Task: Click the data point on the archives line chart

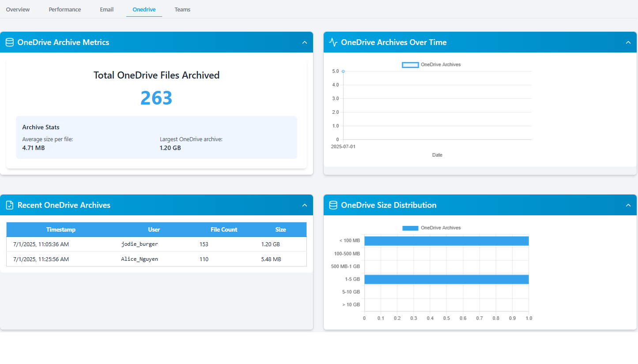Action: click(x=343, y=71)
